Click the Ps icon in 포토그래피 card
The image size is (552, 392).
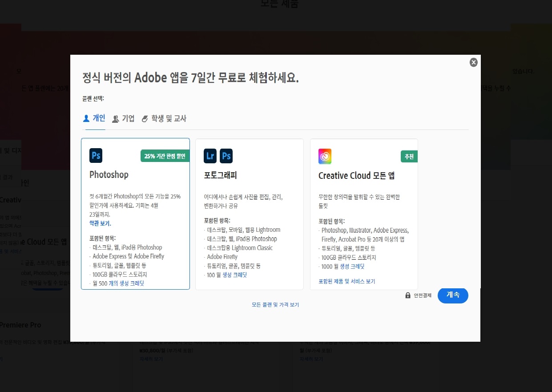pos(226,156)
